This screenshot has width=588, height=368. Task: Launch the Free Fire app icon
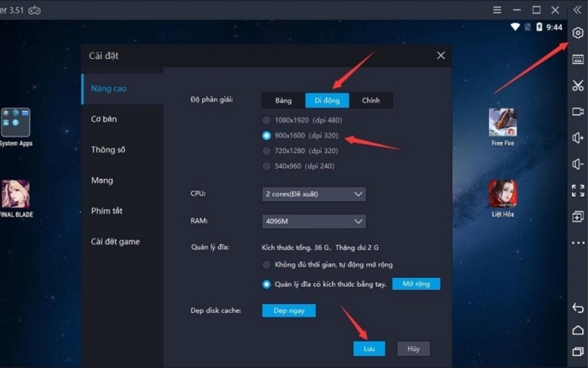pos(503,122)
